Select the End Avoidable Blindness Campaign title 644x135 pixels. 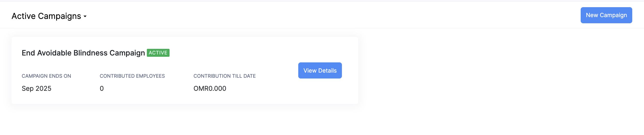83,53
